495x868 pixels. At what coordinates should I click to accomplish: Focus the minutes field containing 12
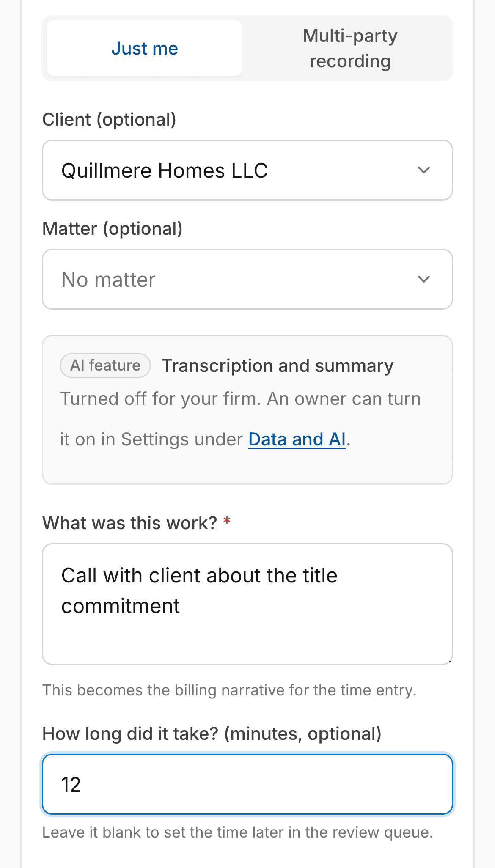tap(247, 784)
